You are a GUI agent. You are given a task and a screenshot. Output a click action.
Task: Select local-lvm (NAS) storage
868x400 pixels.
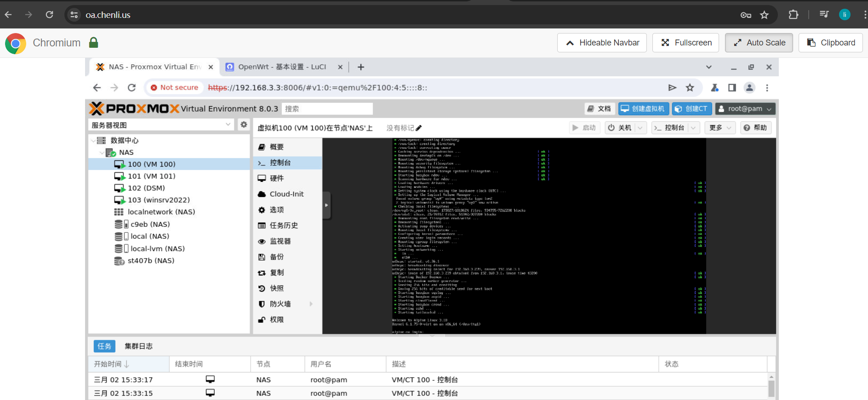click(x=169, y=248)
